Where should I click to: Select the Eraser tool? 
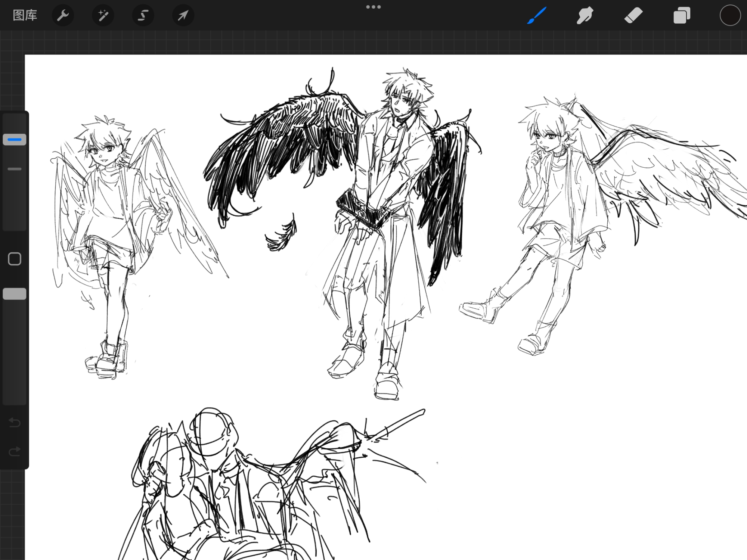point(633,16)
